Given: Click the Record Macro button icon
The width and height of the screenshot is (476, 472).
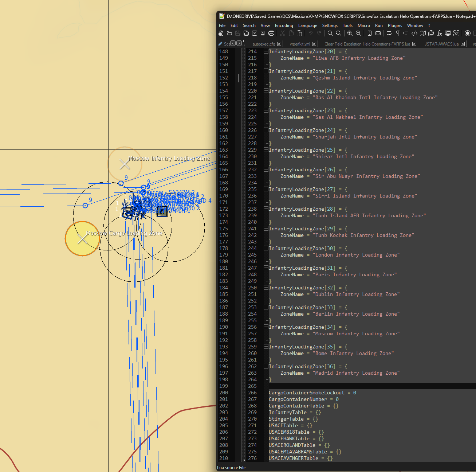Looking at the screenshot, I should point(468,33).
